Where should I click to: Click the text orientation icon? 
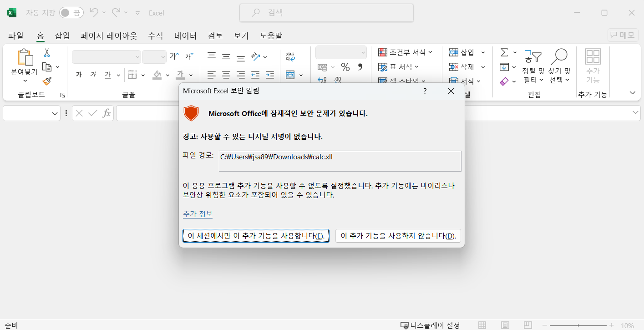[256, 56]
